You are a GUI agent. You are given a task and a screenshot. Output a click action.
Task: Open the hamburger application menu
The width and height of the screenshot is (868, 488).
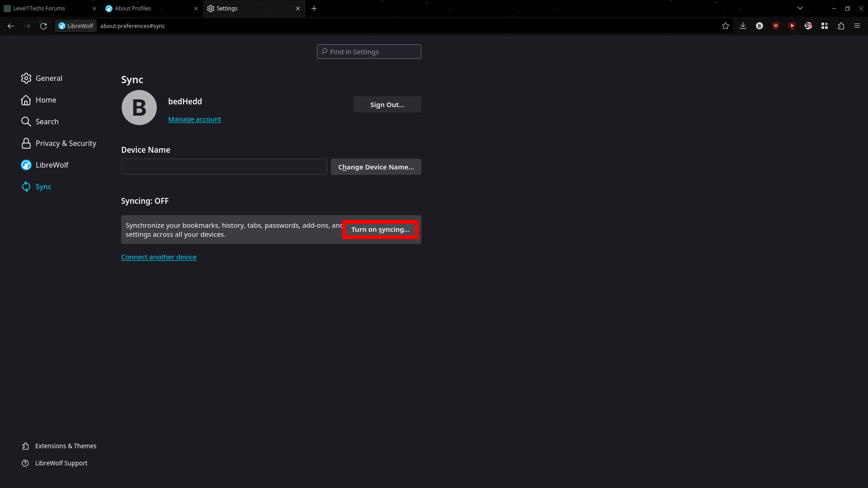(857, 26)
